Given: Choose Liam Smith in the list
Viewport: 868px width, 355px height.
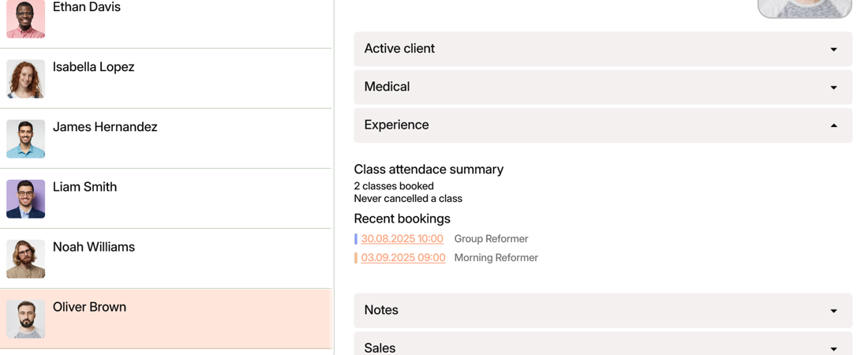Looking at the screenshot, I should [84, 187].
